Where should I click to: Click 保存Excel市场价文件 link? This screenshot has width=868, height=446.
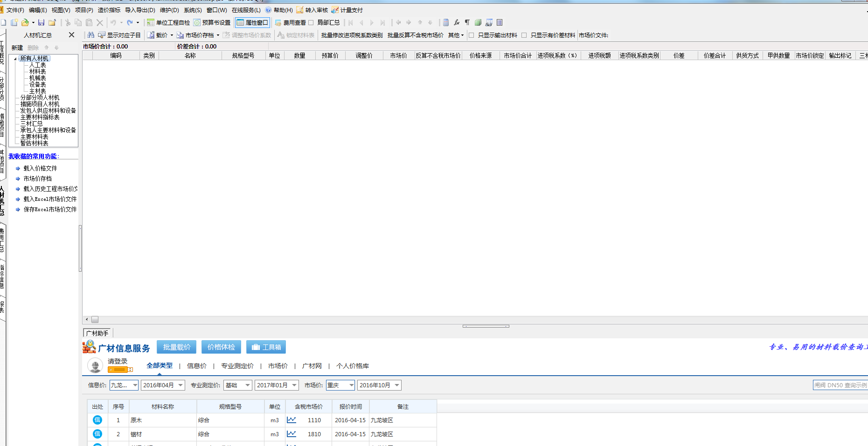[x=50, y=209]
